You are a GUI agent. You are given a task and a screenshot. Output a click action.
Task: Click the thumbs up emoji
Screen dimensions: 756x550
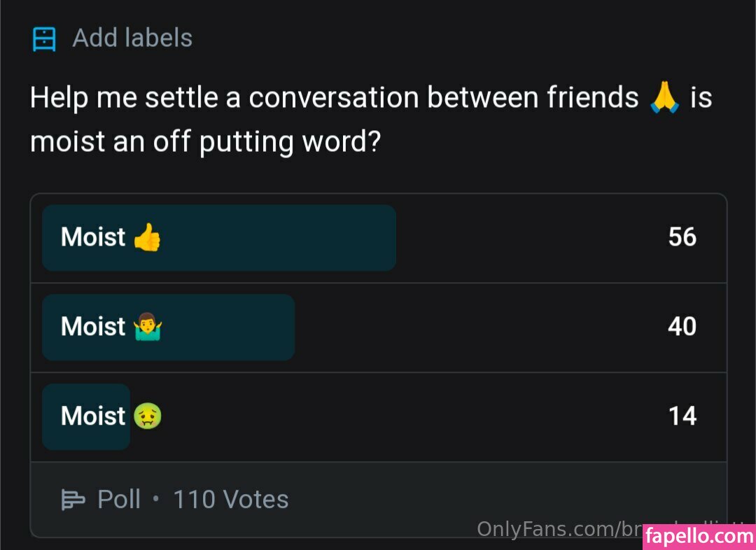tap(147, 238)
